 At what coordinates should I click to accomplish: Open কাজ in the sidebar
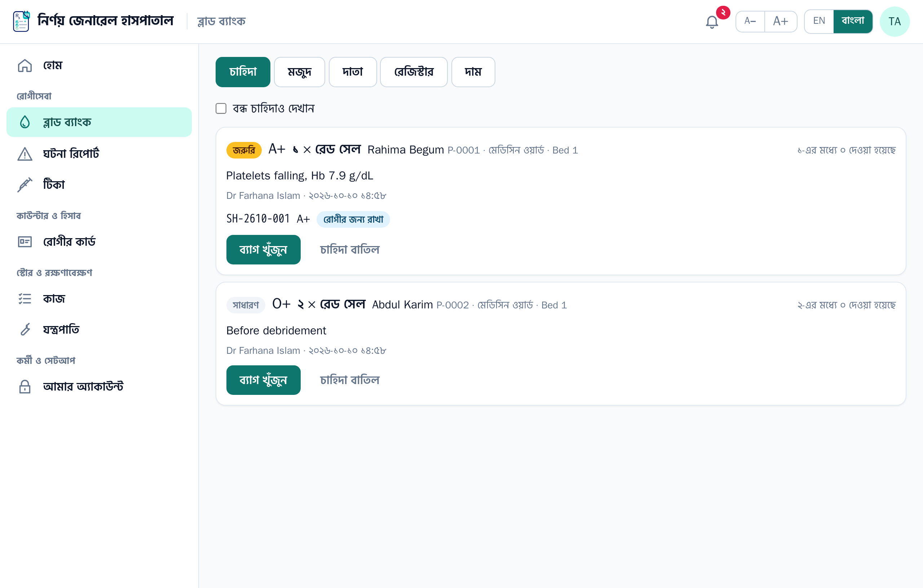[x=99, y=298]
